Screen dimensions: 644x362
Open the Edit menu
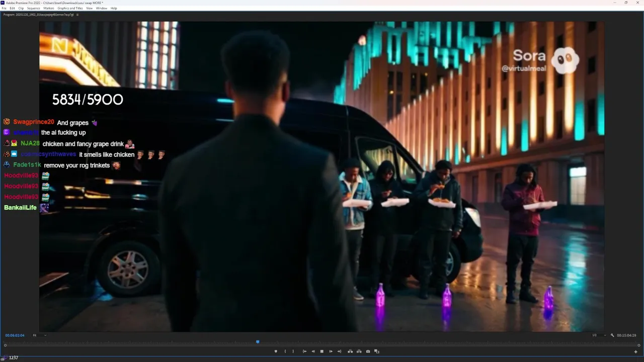coord(12,8)
